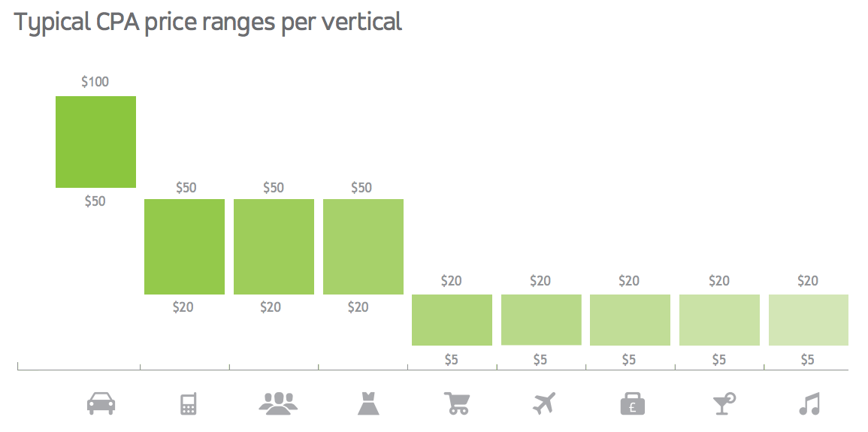The width and height of the screenshot is (868, 432).
Task: Select the mobile phone green bar
Action: coord(184,246)
